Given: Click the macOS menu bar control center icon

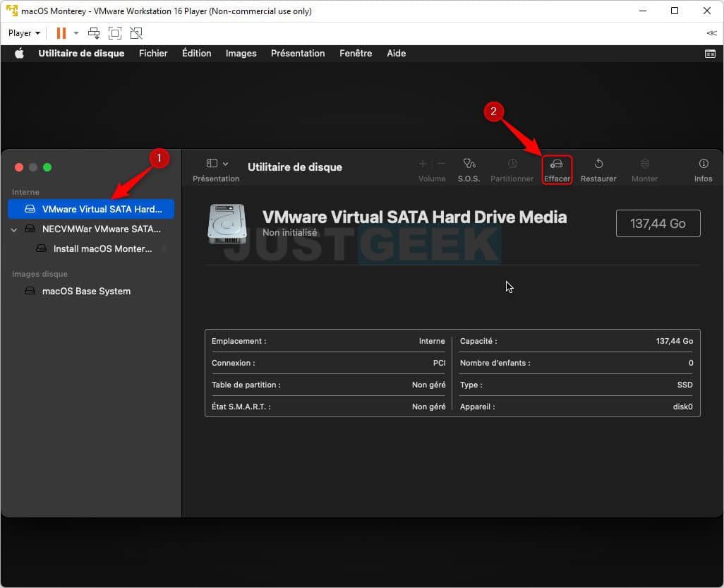Looking at the screenshot, I should (x=710, y=54).
